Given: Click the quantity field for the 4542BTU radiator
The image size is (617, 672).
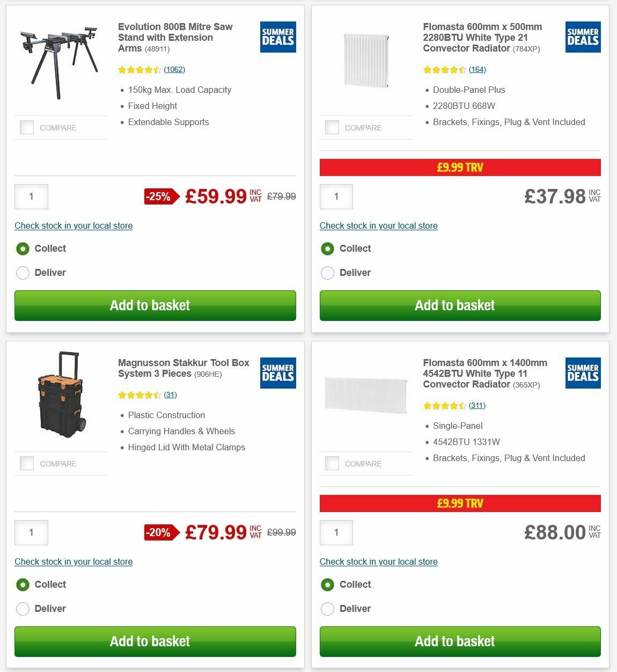Looking at the screenshot, I should [336, 532].
